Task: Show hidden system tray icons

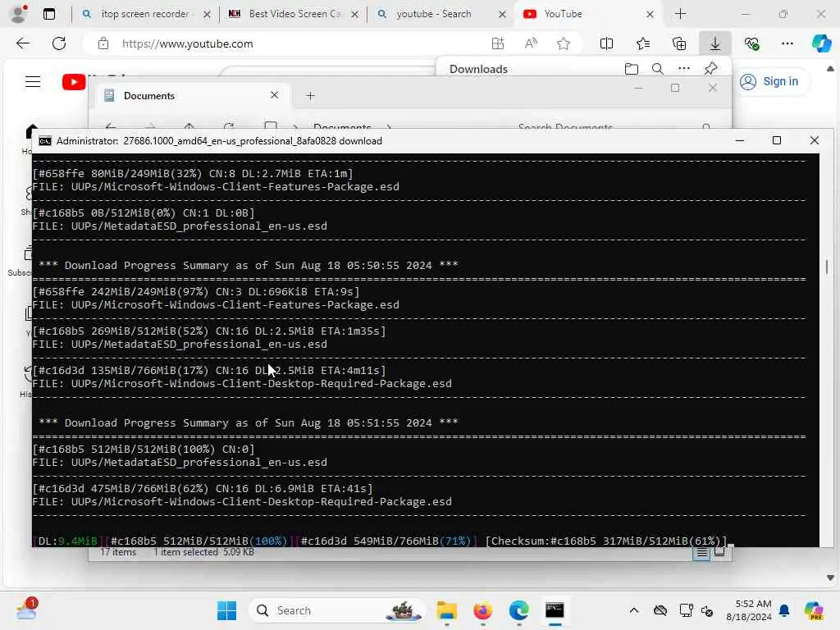Action: point(634,610)
